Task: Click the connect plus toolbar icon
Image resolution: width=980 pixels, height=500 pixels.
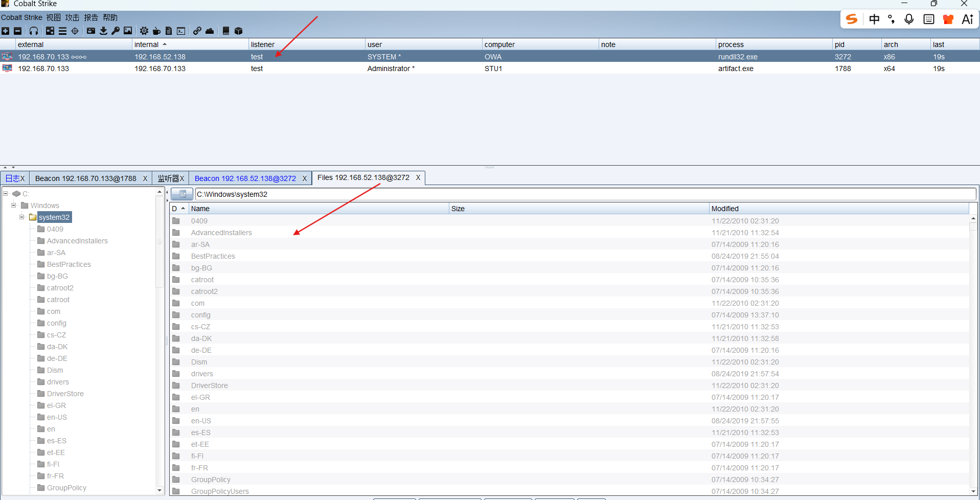Action: pos(5,31)
